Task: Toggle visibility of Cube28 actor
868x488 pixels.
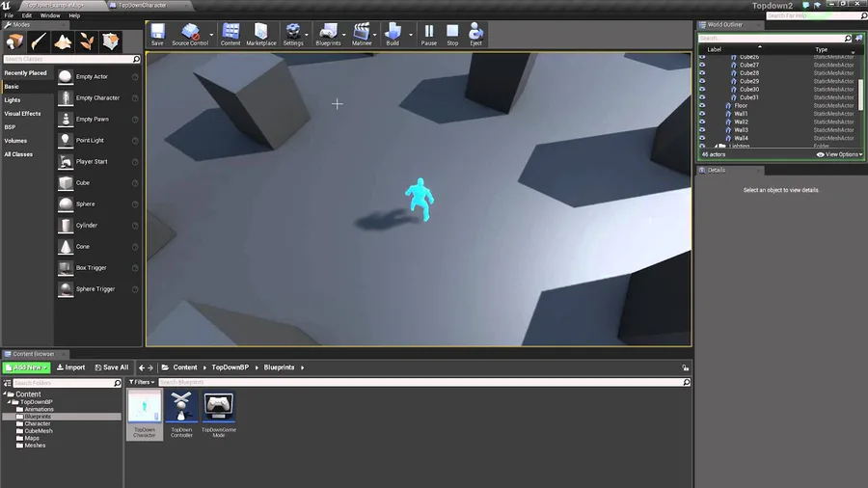Action: tap(702, 73)
